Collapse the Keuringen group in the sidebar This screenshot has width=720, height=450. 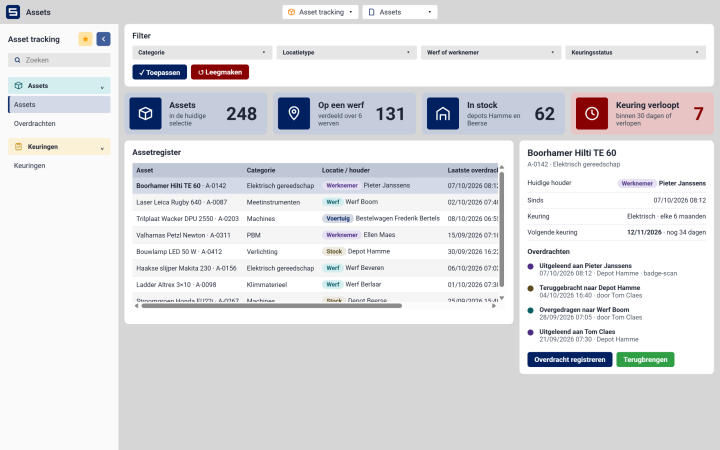pos(59,146)
